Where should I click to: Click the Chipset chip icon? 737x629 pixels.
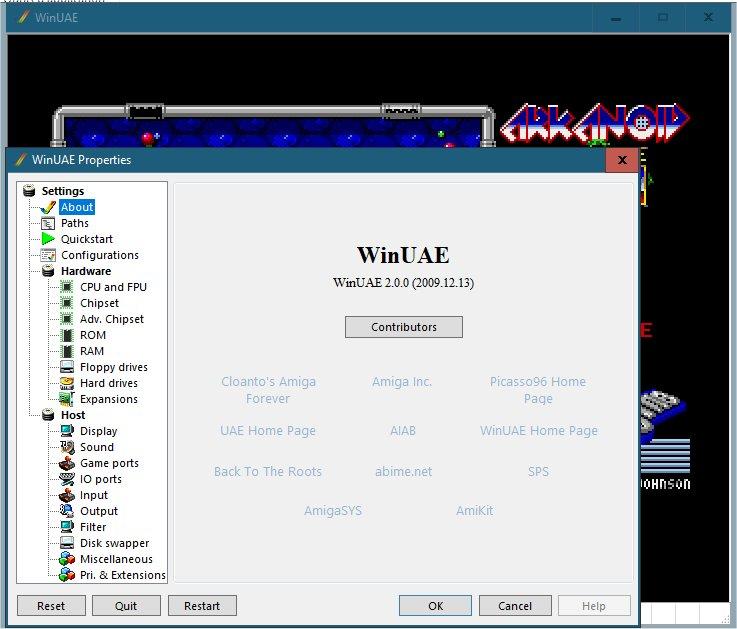click(67, 303)
